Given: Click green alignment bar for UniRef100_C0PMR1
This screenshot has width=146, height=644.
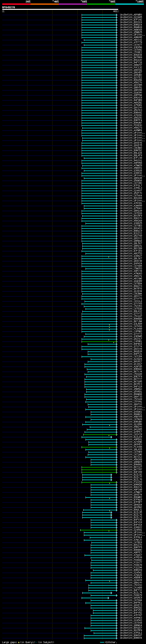Looking at the screenshot, I should pos(99,342).
